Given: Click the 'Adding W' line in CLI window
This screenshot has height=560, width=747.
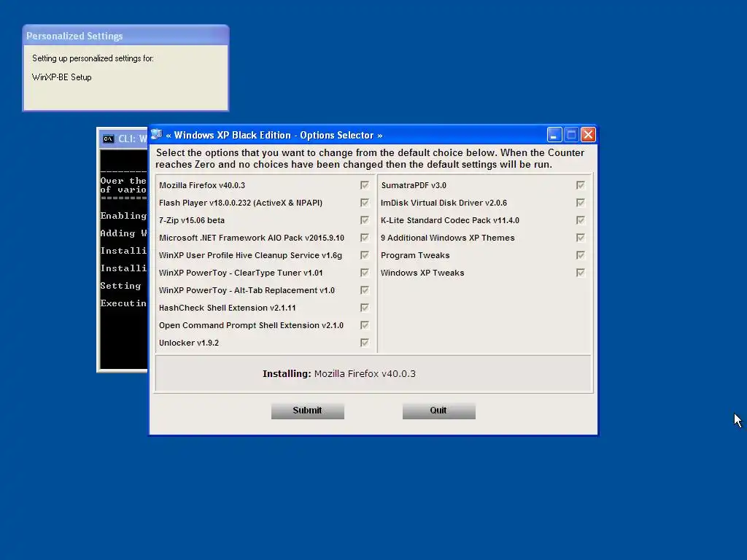Looking at the screenshot, I should click(x=123, y=233).
